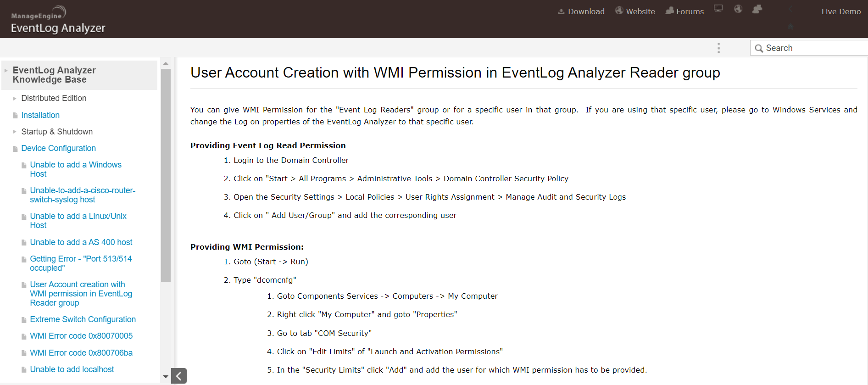Open the three-dot options menu
Viewport: 868px width, 385px height.
tap(718, 48)
